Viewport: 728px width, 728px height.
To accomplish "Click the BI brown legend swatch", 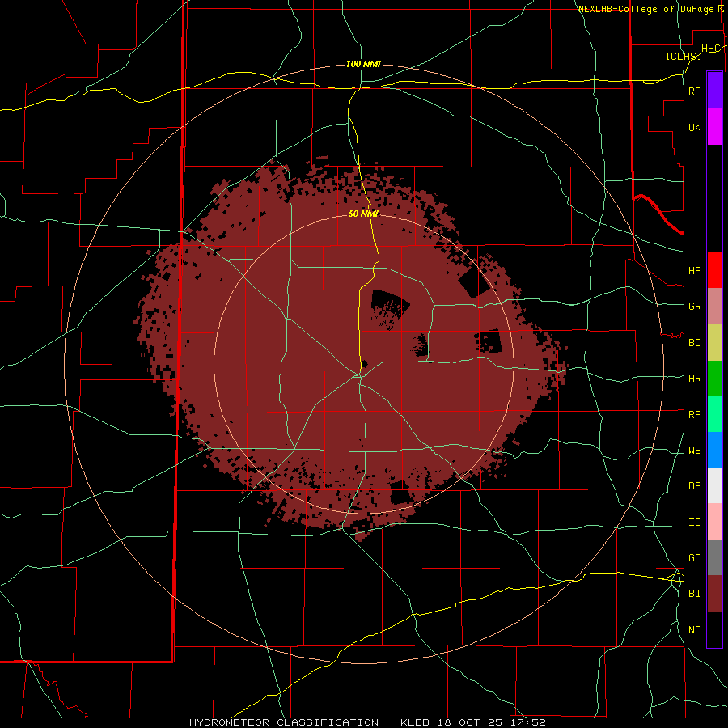I will pyautogui.click(x=714, y=594).
